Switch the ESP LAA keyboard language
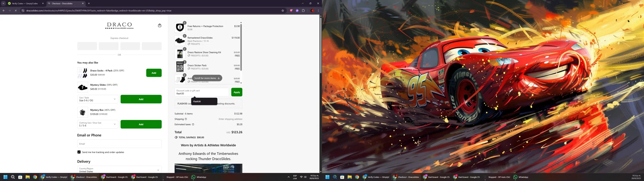 pyautogui.click(x=295, y=177)
